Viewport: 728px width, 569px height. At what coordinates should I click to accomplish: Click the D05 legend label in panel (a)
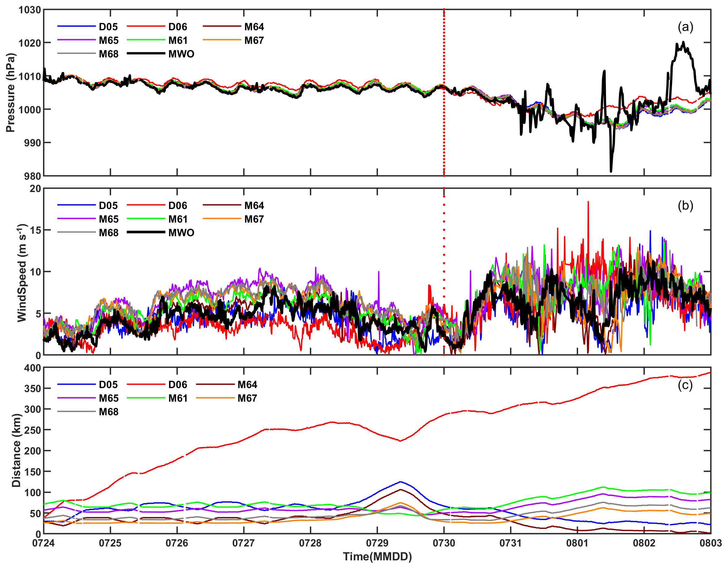[108, 27]
